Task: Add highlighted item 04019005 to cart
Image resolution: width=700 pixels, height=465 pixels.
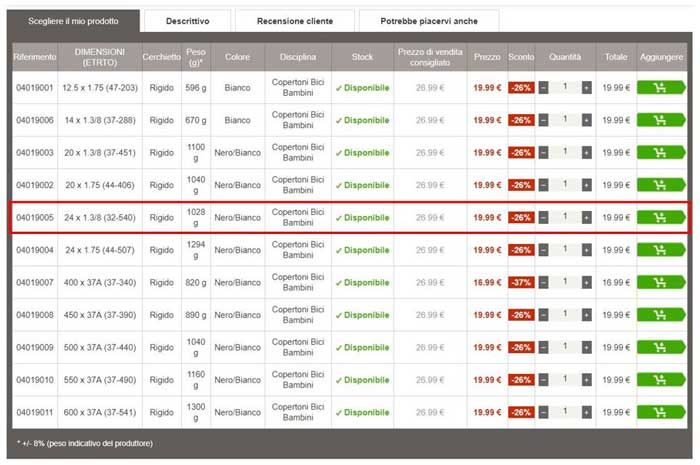Action: click(661, 217)
